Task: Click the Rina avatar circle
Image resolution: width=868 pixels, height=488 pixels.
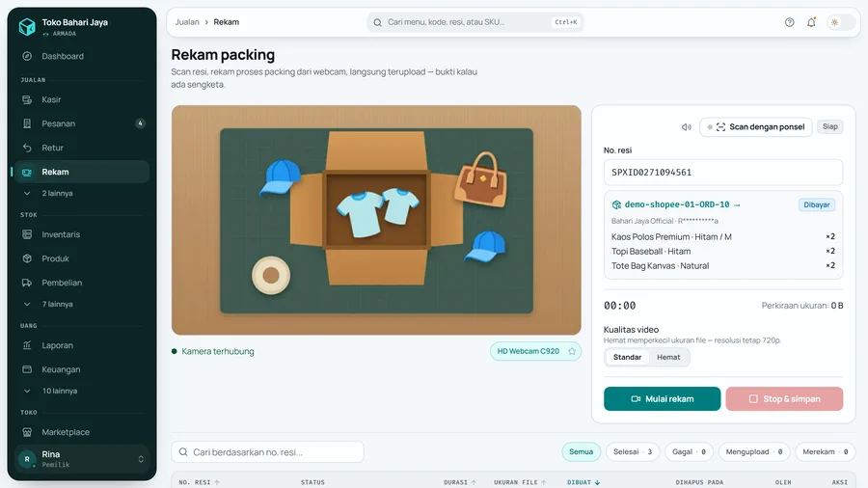Action: point(27,459)
